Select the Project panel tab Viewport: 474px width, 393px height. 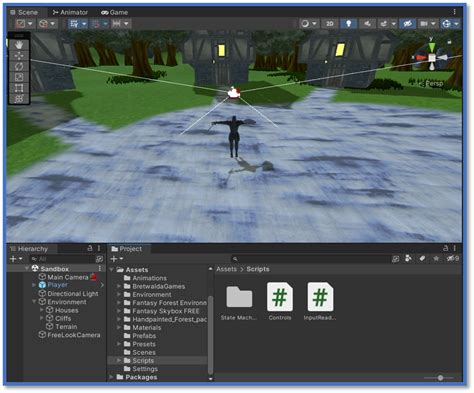click(x=127, y=249)
